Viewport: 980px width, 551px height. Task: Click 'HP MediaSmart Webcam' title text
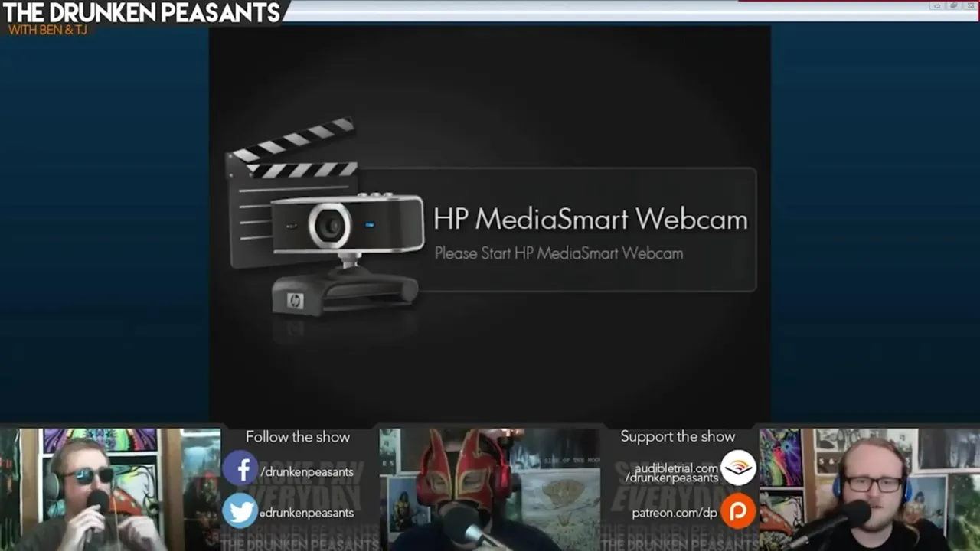pyautogui.click(x=590, y=219)
